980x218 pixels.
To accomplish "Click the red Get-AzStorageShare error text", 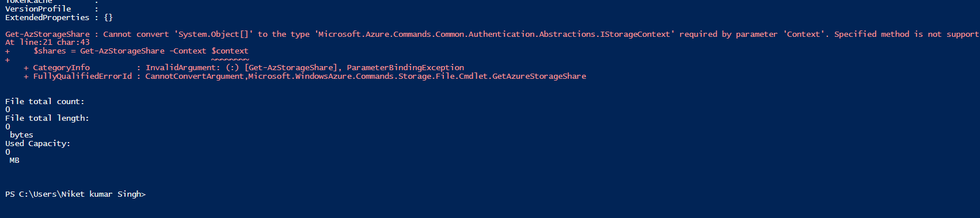I will (47, 35).
